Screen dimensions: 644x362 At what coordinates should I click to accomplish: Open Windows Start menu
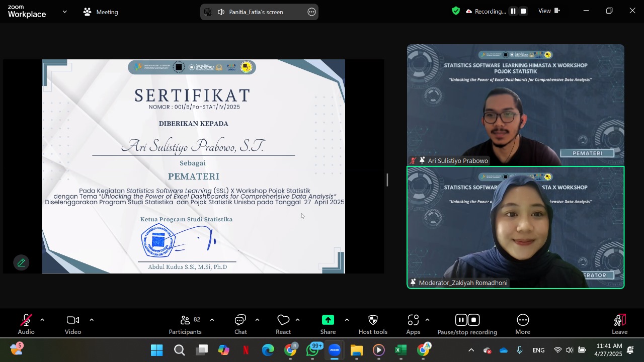157,350
